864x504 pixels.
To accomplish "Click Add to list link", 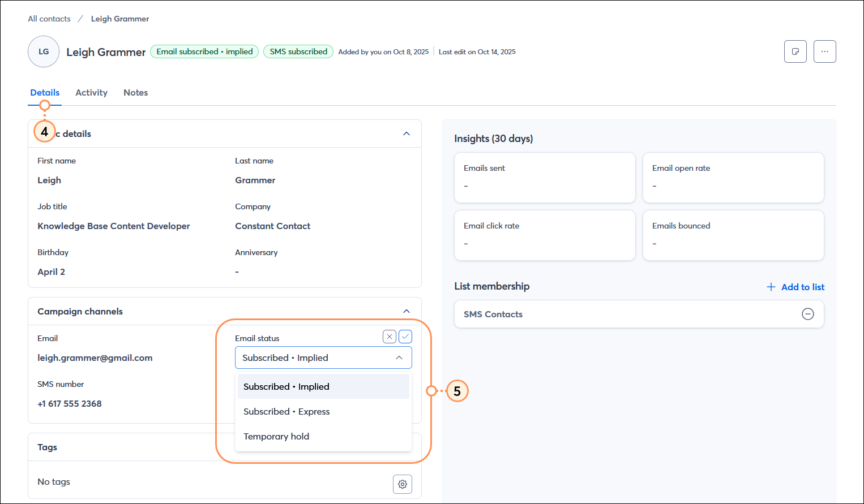I will pyautogui.click(x=802, y=287).
